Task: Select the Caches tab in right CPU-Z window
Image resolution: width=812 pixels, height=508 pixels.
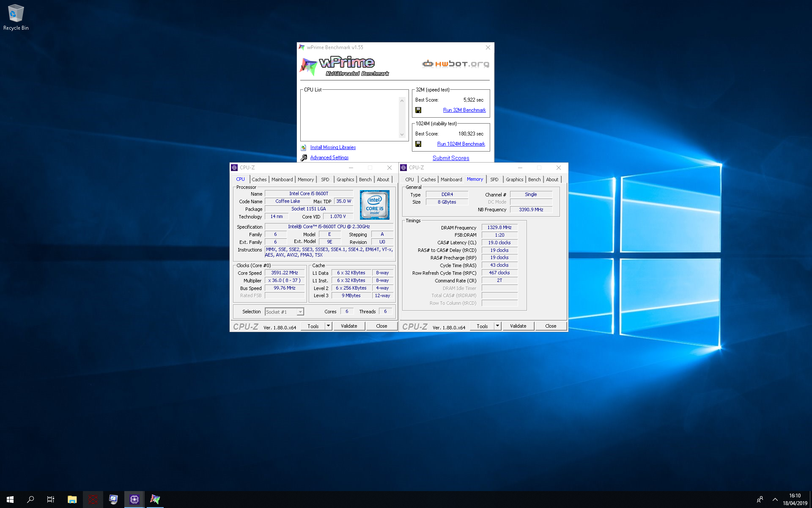Action: (x=428, y=179)
